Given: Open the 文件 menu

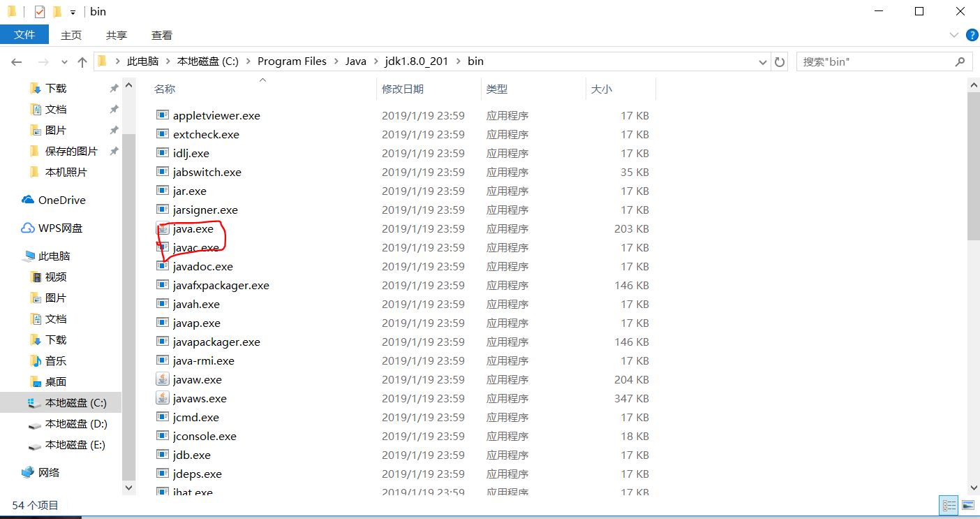Looking at the screenshot, I should 25,34.
